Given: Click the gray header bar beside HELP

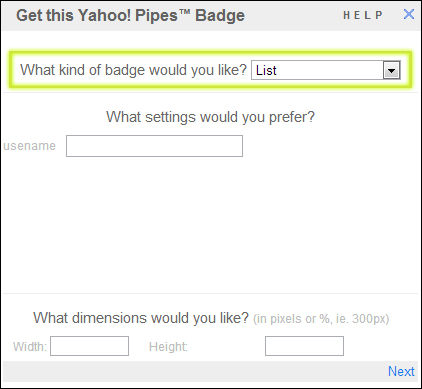Looking at the screenshot, I should (293, 15).
